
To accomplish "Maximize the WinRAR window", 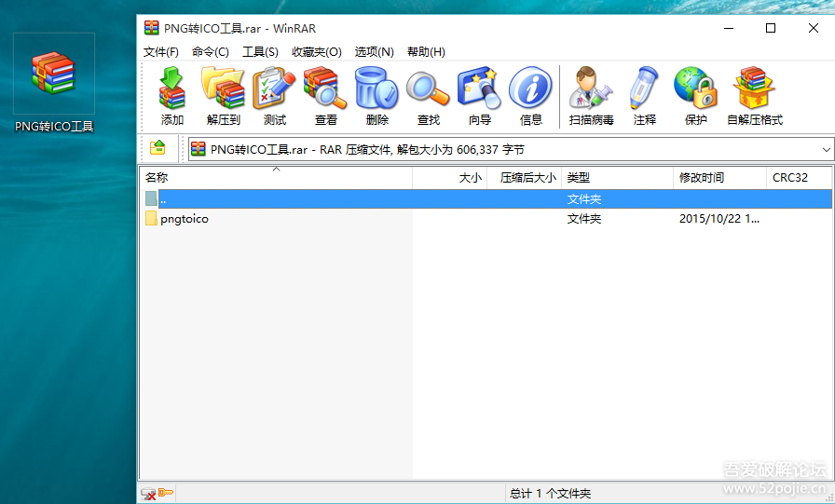I will pyautogui.click(x=771, y=28).
